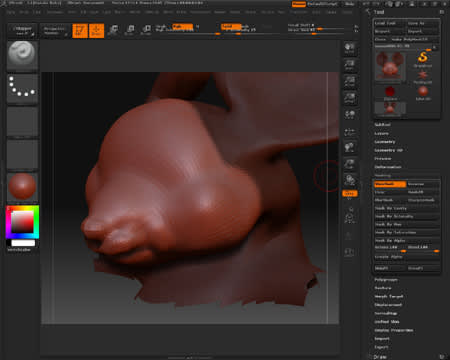Expand the Deformation section
This screenshot has height=360, width=450.
point(388,167)
